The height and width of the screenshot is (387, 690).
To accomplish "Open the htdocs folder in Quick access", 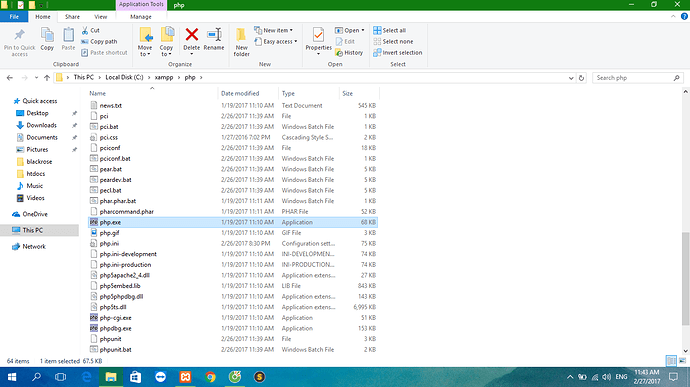I will (x=36, y=174).
